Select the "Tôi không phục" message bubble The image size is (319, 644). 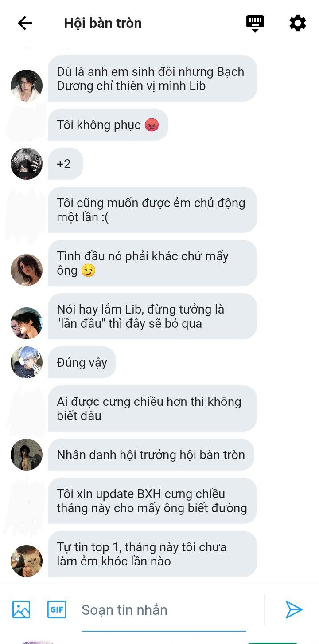coord(108,125)
